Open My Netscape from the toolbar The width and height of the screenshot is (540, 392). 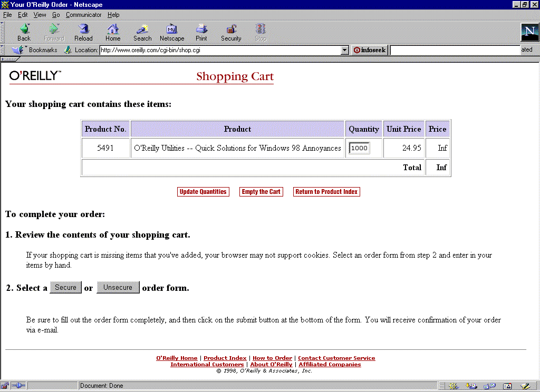coord(172,33)
